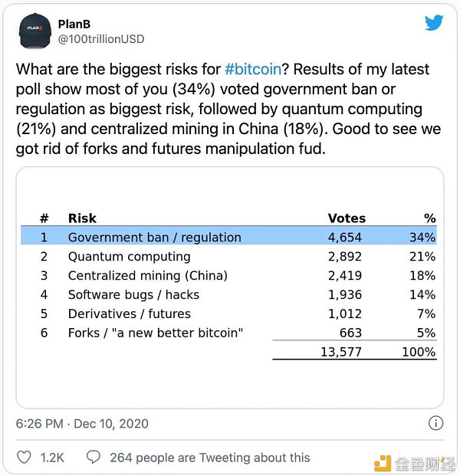Like the tweet with heart icon
The height and width of the screenshot is (476, 460).
click(24, 458)
